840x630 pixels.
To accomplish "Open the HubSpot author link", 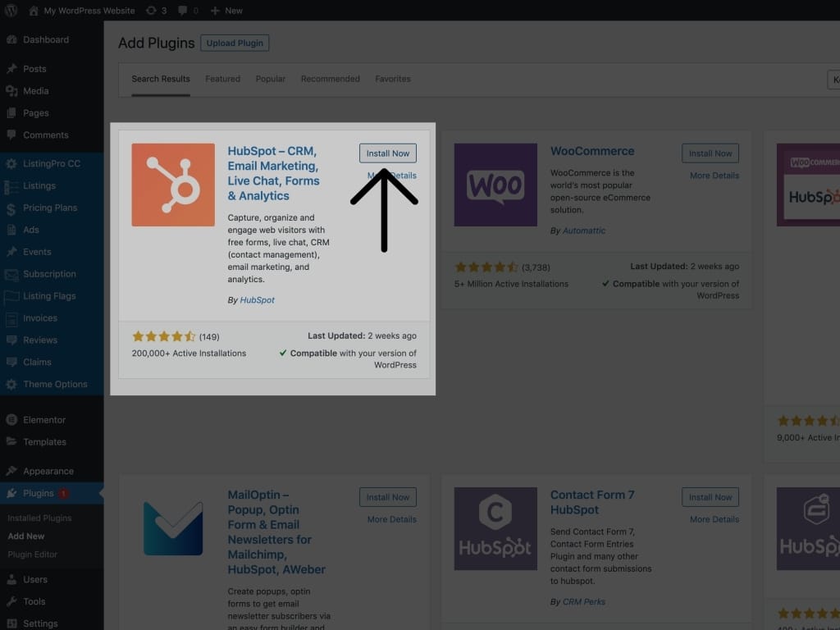I will [257, 300].
